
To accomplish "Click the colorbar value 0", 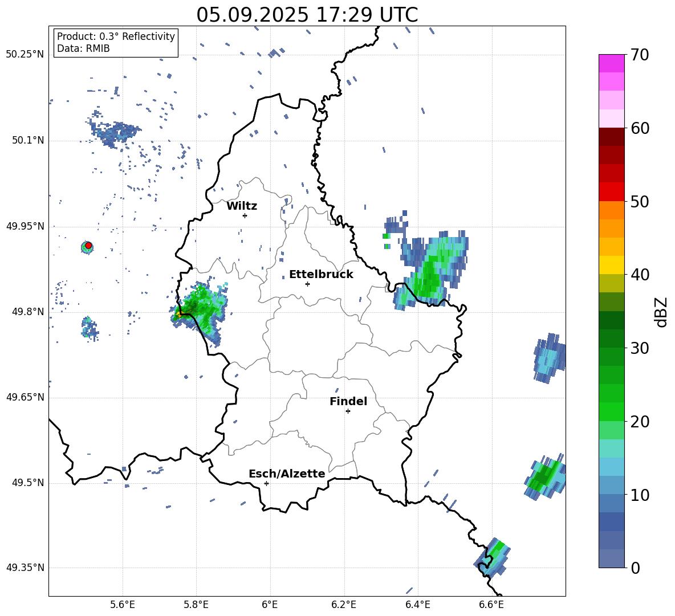I will [x=635, y=568].
